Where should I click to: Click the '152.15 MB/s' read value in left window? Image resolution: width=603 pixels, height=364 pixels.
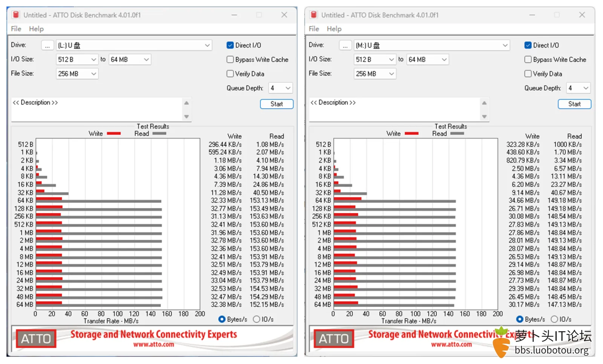pyautogui.click(x=267, y=305)
